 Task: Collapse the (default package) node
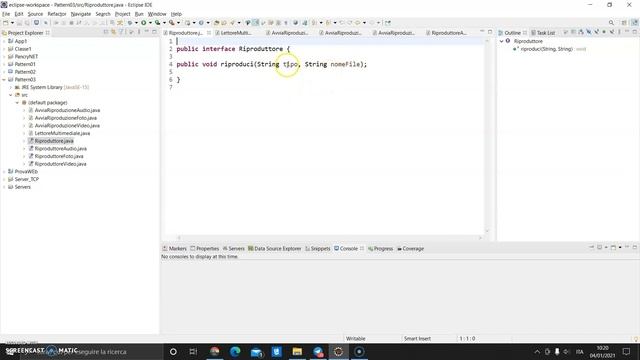click(x=17, y=102)
